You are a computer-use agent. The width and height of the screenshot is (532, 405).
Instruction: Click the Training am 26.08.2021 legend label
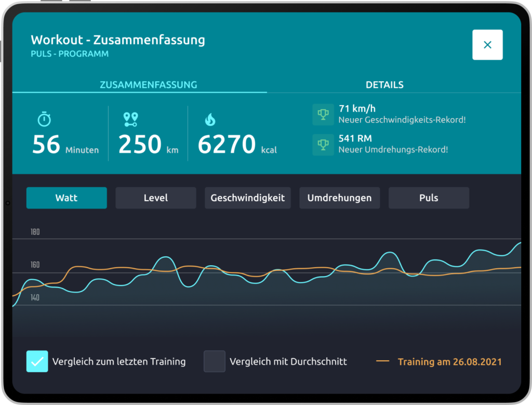(x=450, y=361)
